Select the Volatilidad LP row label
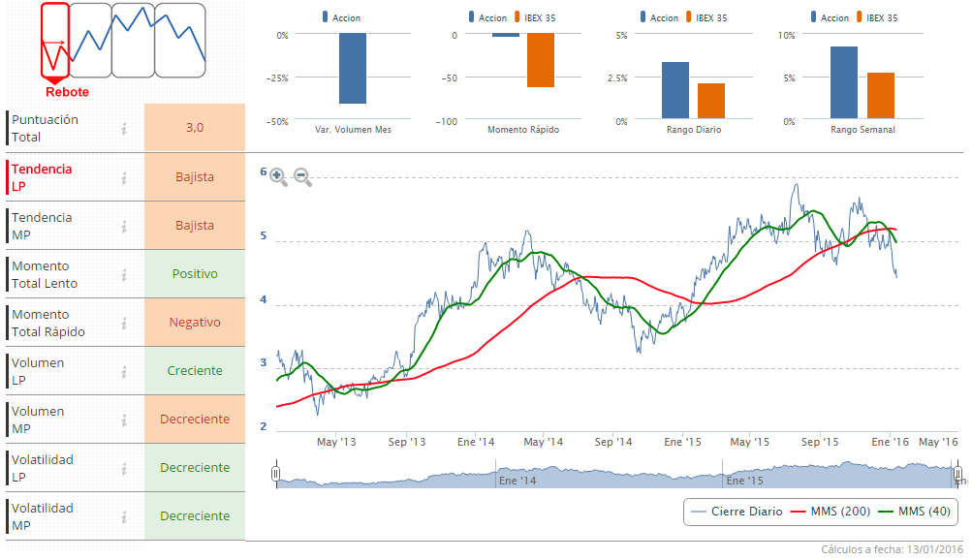Image resolution: width=972 pixels, height=560 pixels. 43,468
